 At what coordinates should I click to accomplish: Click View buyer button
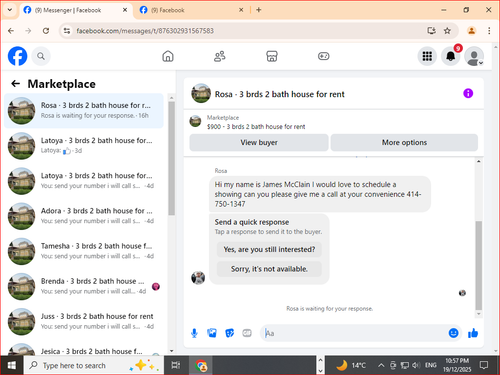pos(259,142)
